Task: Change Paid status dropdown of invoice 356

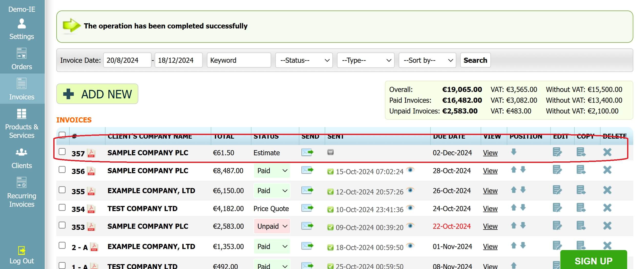Action: (x=272, y=171)
